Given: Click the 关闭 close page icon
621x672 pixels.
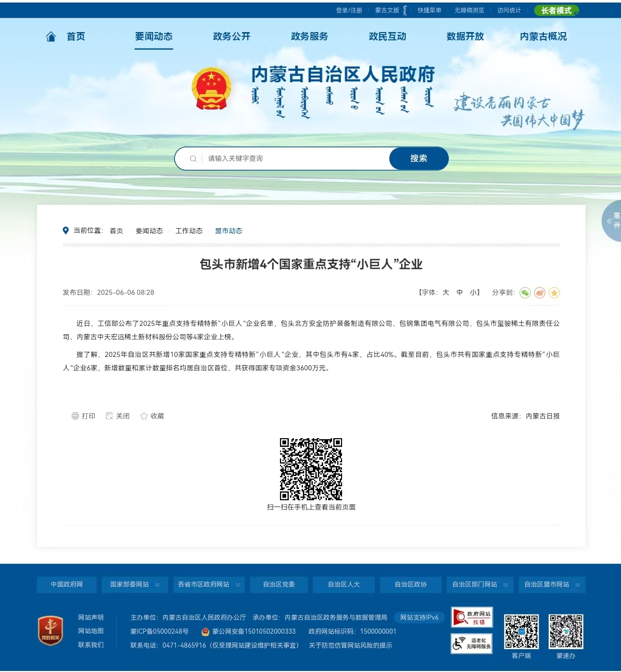Looking at the screenshot, I should [x=109, y=416].
